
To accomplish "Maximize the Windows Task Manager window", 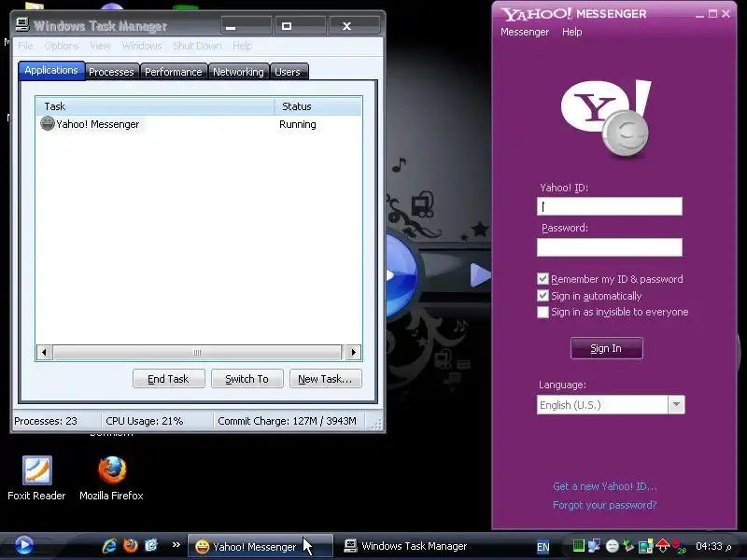I will pos(300,26).
